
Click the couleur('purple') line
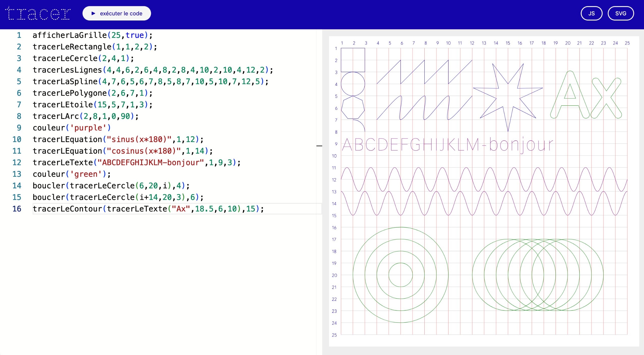(x=72, y=128)
